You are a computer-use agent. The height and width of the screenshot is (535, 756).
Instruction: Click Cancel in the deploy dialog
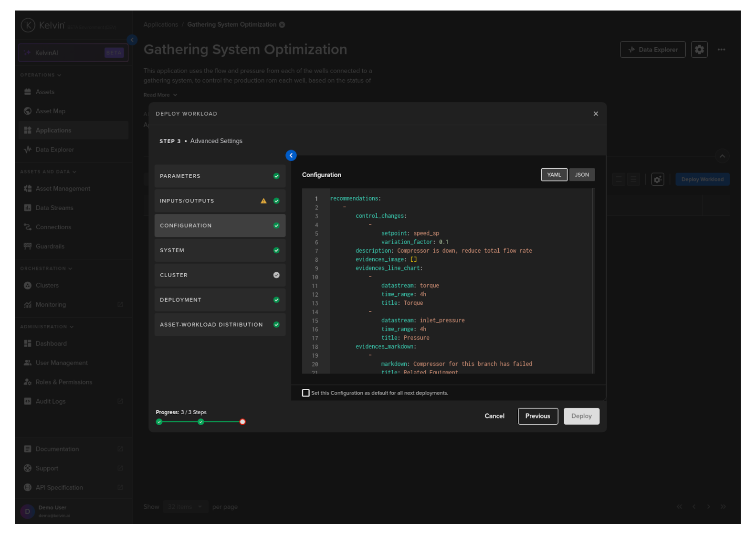click(x=494, y=416)
